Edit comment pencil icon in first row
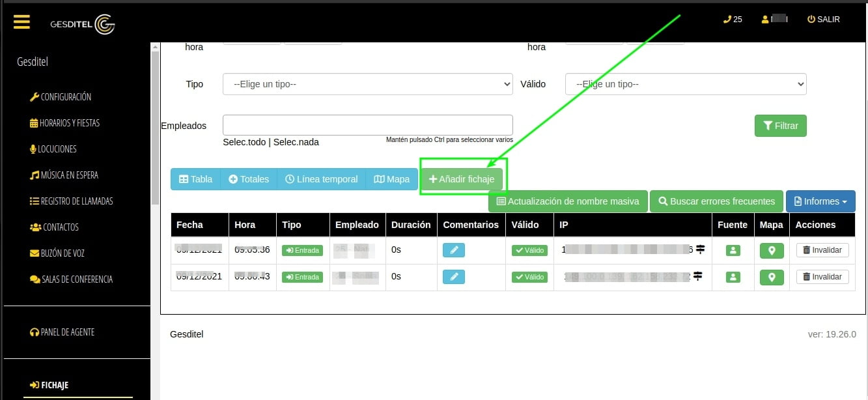The image size is (868, 400). click(x=454, y=250)
